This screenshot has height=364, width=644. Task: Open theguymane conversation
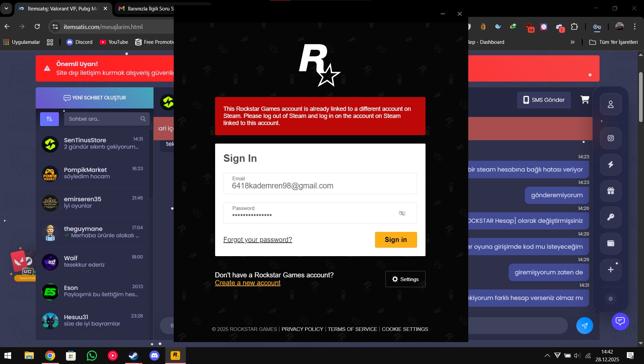(93, 232)
